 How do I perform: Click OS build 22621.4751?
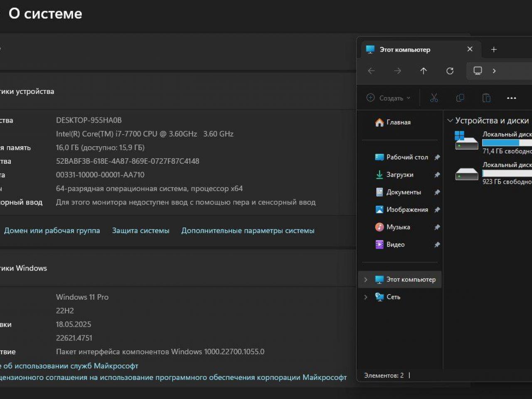74,338
